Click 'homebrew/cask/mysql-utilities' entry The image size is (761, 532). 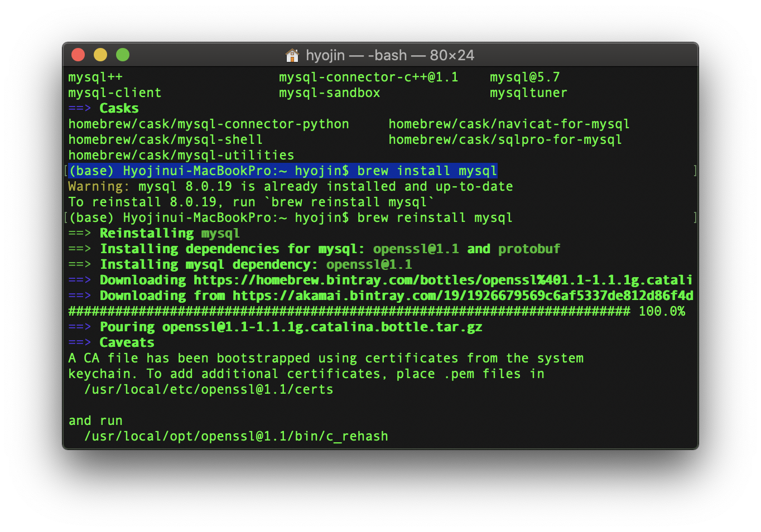[181, 155]
